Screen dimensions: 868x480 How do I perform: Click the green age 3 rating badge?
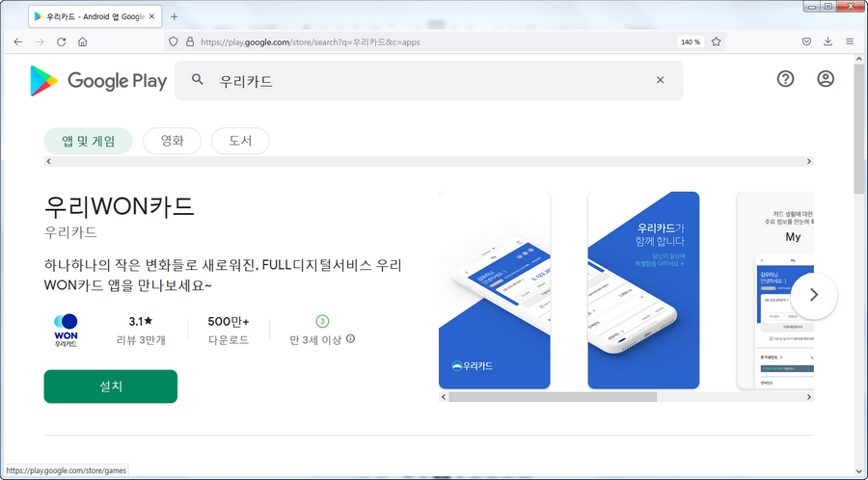point(322,321)
